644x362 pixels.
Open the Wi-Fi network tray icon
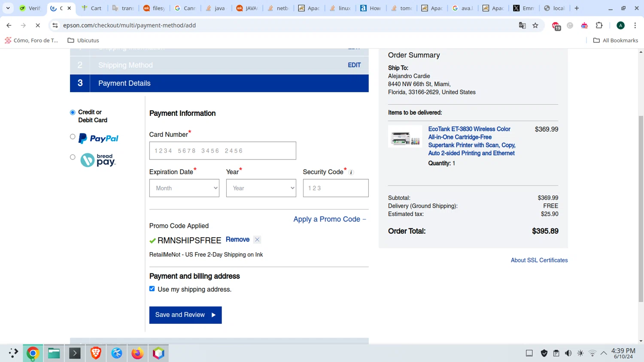coord(592,353)
